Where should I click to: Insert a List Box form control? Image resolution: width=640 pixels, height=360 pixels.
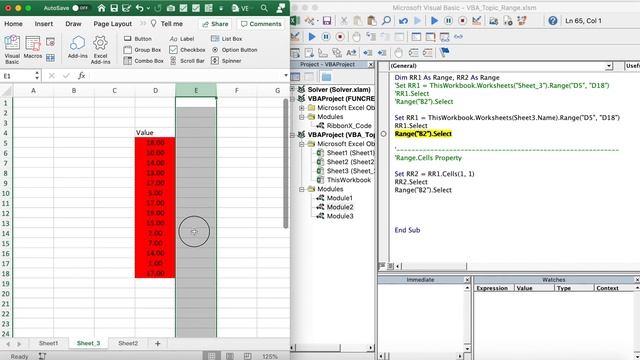227,39
